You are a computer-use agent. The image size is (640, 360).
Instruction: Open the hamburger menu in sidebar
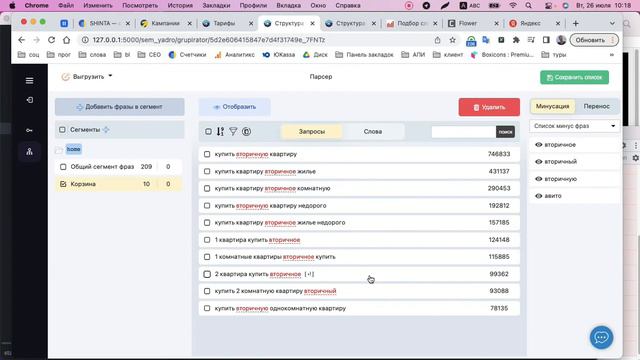tap(29, 81)
